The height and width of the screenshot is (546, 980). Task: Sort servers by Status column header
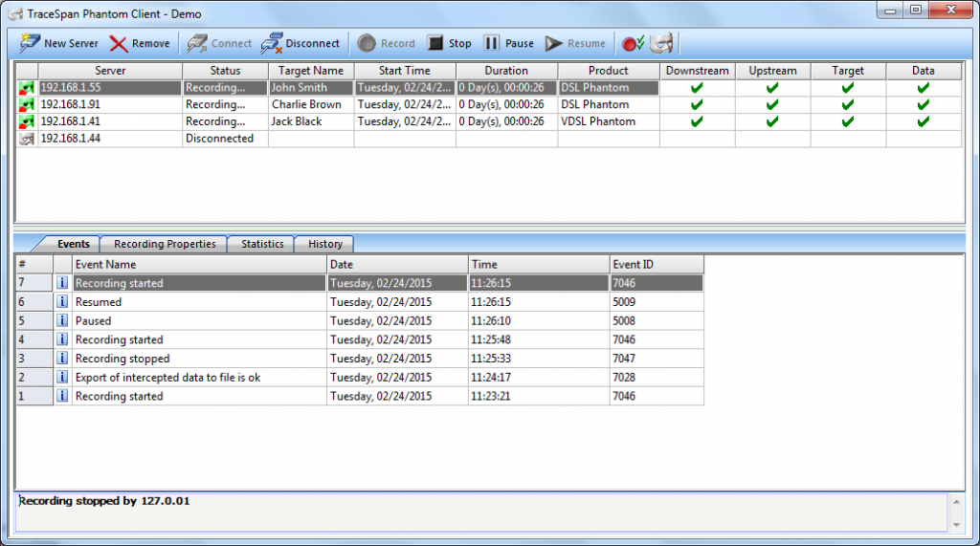(x=225, y=71)
